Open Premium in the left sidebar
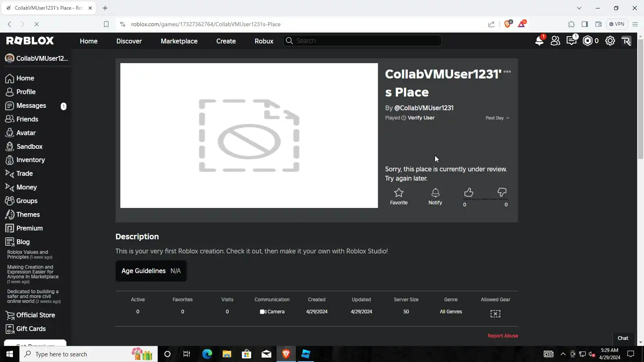The image size is (644, 362). [x=29, y=228]
